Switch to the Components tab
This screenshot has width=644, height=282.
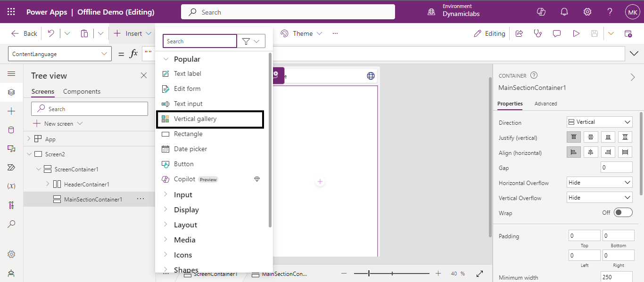pos(82,91)
